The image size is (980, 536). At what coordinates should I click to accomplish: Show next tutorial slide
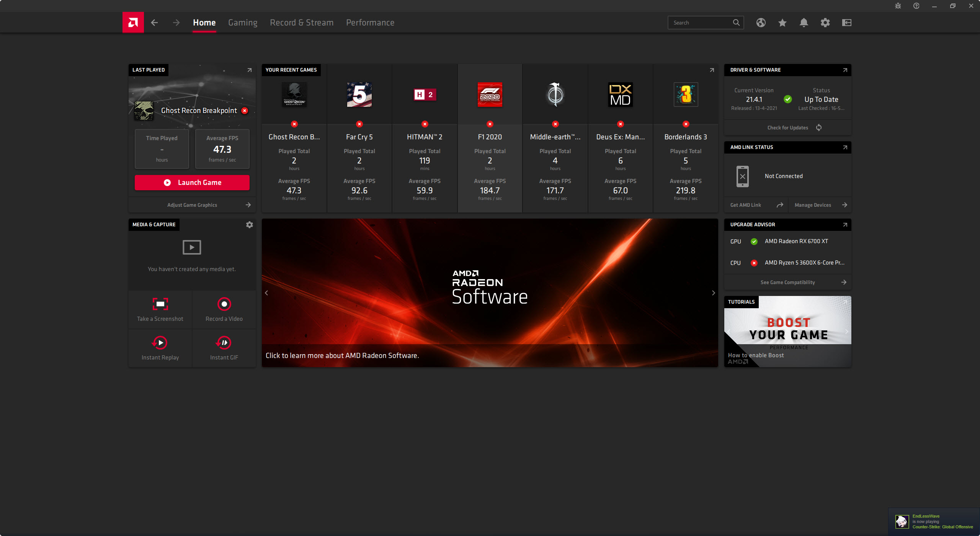847,332
